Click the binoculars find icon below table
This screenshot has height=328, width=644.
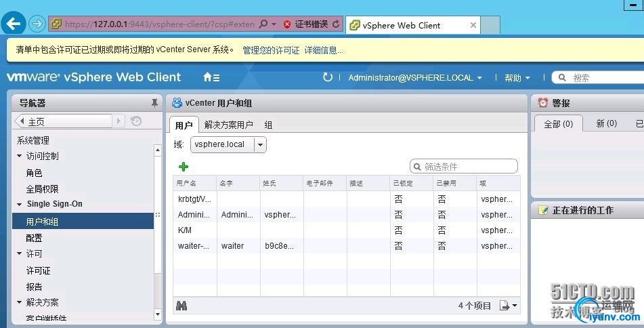[181, 306]
